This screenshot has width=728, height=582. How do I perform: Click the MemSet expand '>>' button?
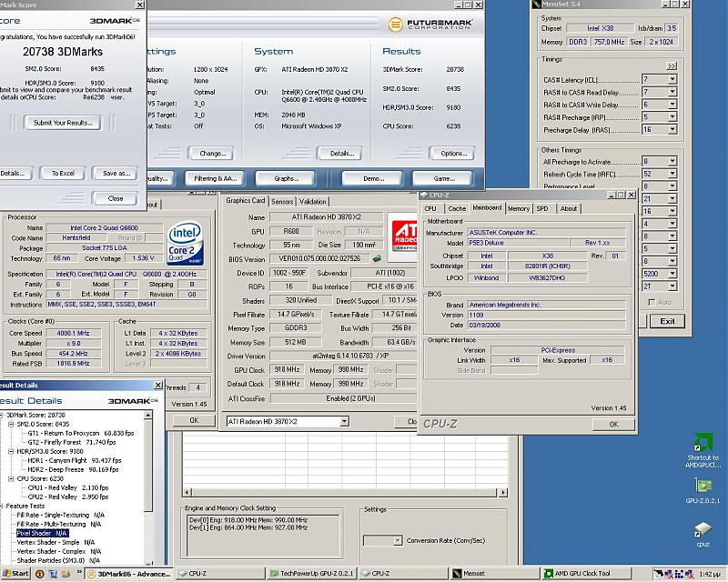(672, 65)
